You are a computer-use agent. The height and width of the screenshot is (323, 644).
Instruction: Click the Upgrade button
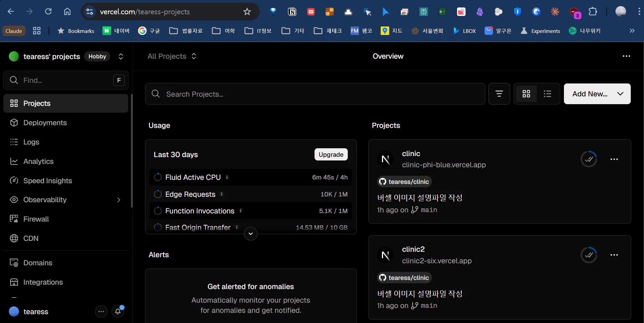pyautogui.click(x=331, y=155)
